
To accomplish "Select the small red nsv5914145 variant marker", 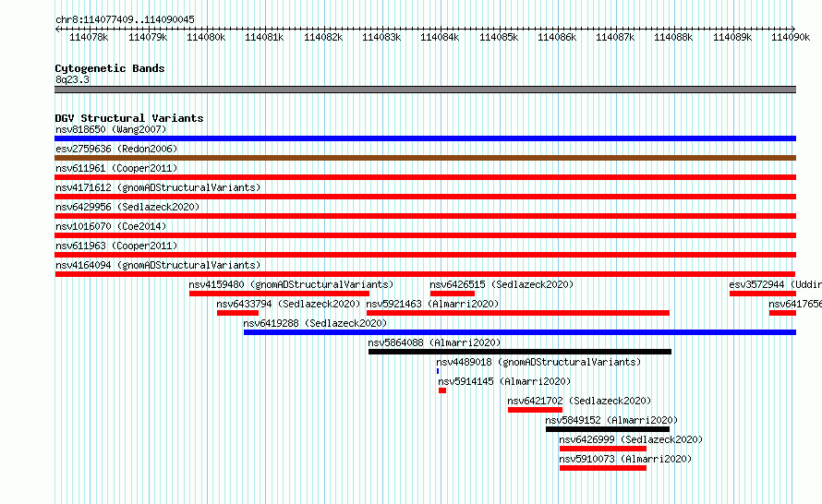I will tap(442, 390).
